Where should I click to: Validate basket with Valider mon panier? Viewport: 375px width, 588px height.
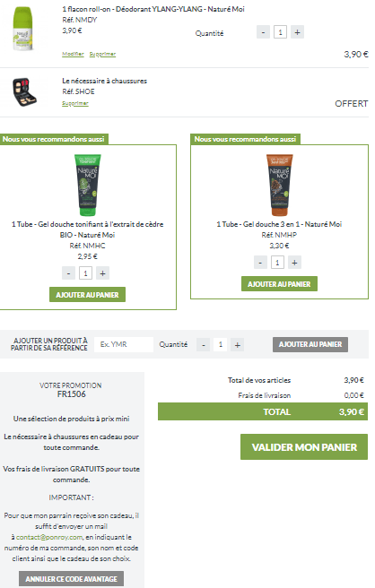coord(304,447)
